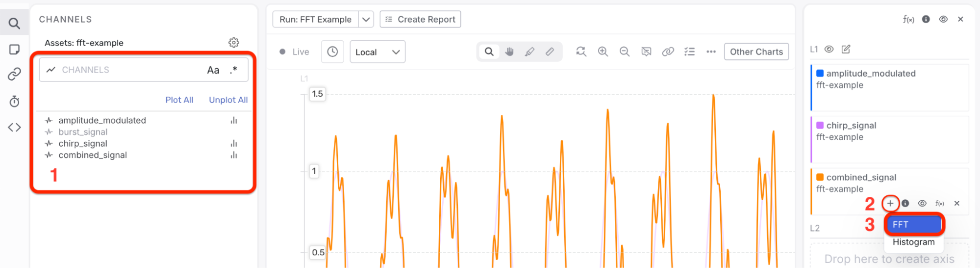The width and height of the screenshot is (980, 268).
Task: Close the right channel panel
Action: (960, 19)
